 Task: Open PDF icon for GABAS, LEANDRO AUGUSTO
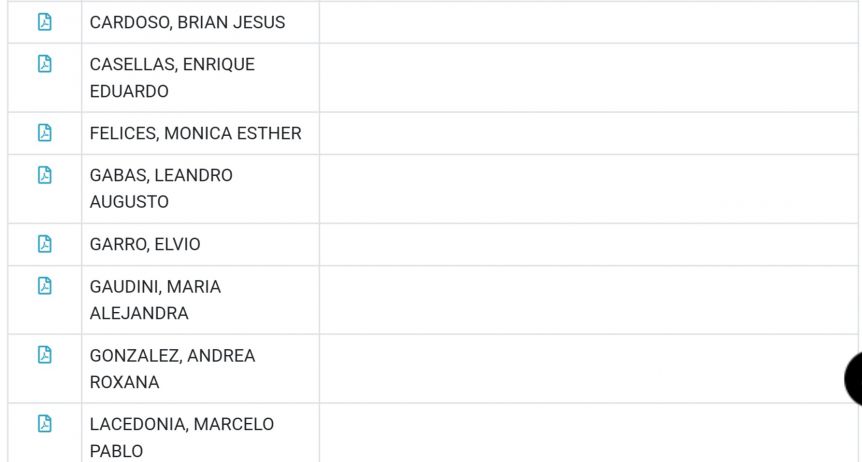(x=45, y=175)
